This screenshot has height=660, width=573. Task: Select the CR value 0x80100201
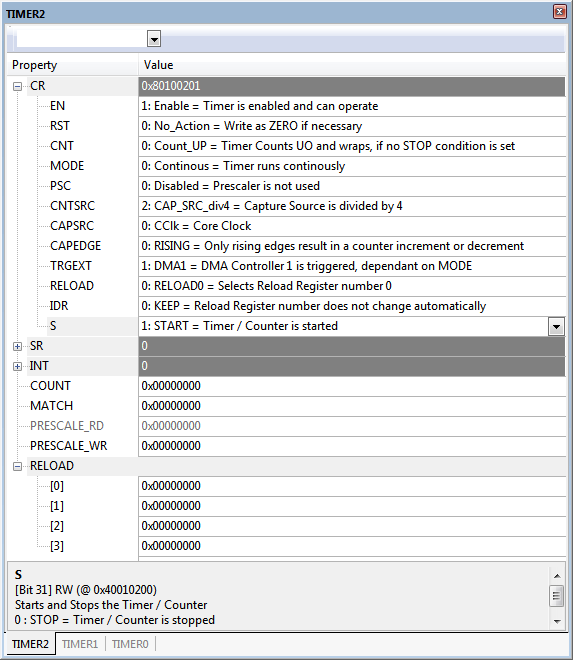pos(352,86)
